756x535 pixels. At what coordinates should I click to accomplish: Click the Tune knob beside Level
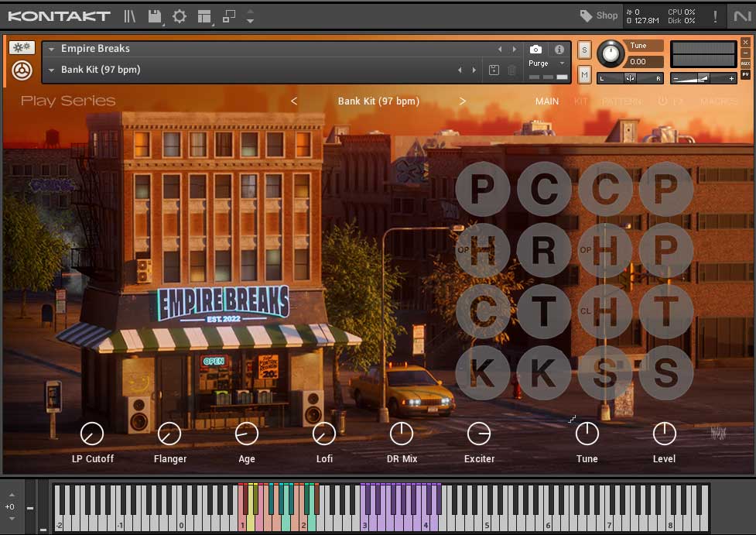pos(587,434)
